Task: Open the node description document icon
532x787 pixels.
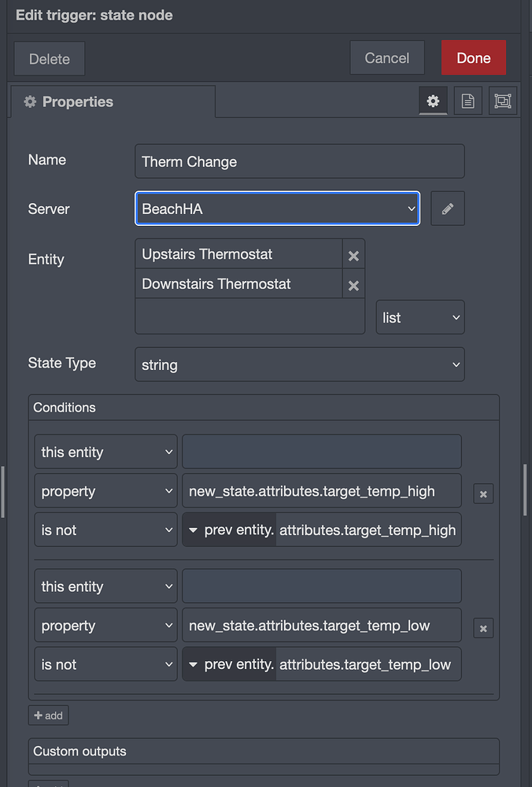Action: [x=467, y=101]
